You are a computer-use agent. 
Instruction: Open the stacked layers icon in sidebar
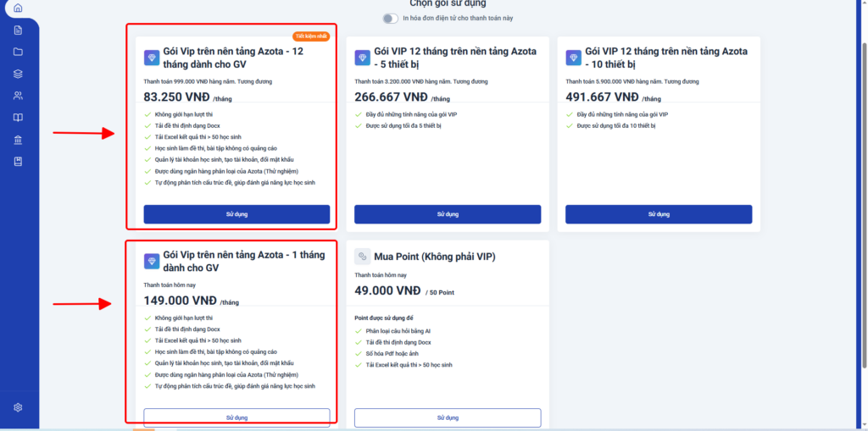pyautogui.click(x=19, y=74)
